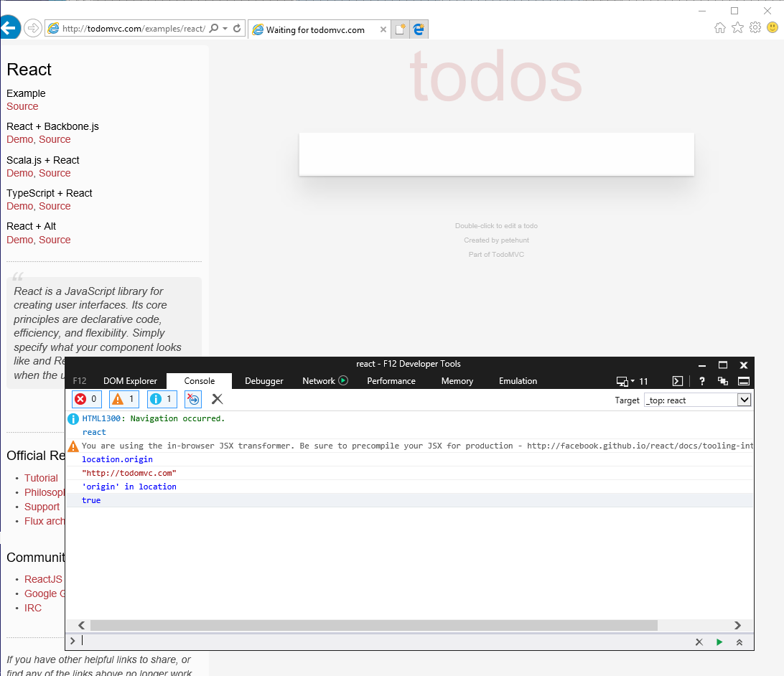The width and height of the screenshot is (784, 676).
Task: Click the DevTools layout icon left of docking icon
Action: pyautogui.click(x=722, y=381)
